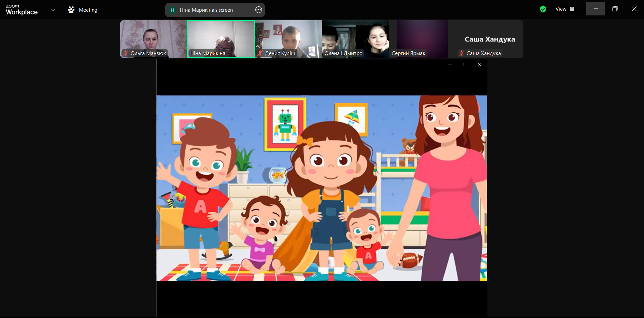Click the muted mic icon for Денис Куліш
Screen dimensions: 644x318
click(x=260, y=53)
